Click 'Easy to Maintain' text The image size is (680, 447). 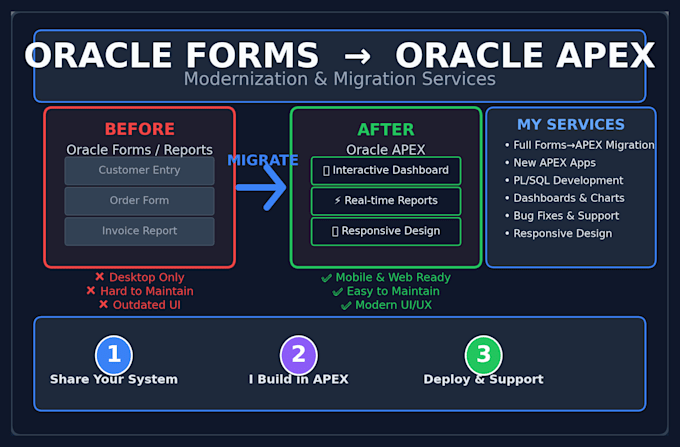393,291
